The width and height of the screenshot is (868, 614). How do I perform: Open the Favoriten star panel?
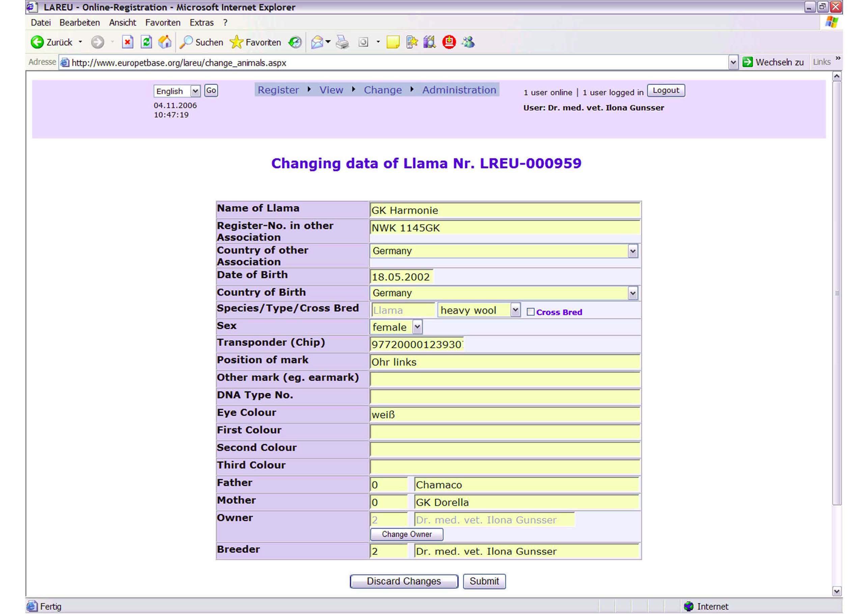pyautogui.click(x=236, y=42)
